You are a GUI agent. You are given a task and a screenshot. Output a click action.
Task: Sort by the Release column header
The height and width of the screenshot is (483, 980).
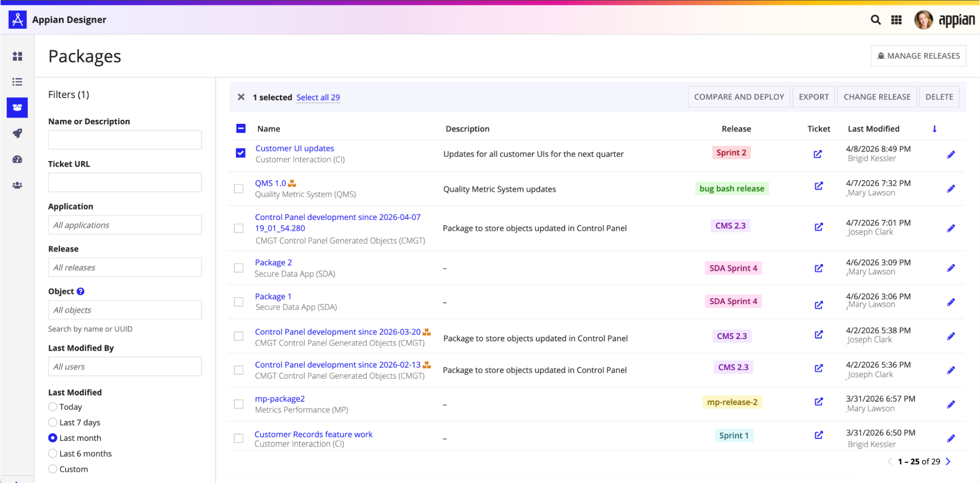[x=736, y=129]
